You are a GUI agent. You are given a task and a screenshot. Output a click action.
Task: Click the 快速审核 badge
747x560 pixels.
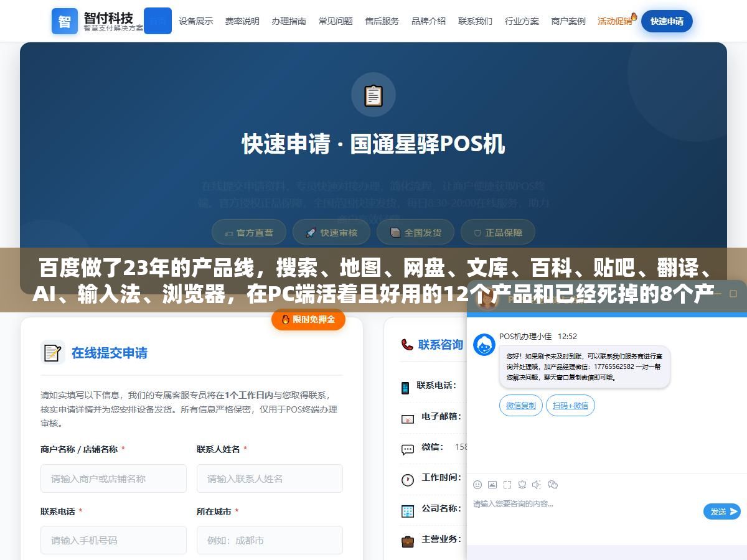331,232
